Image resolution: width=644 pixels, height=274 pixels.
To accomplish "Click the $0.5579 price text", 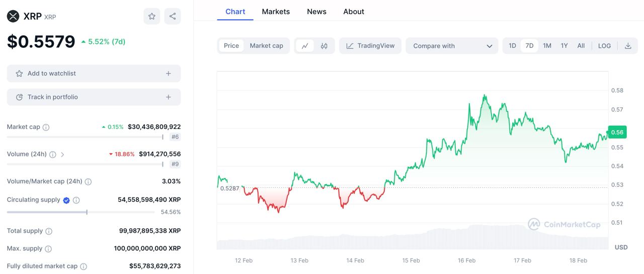I will coord(41,41).
